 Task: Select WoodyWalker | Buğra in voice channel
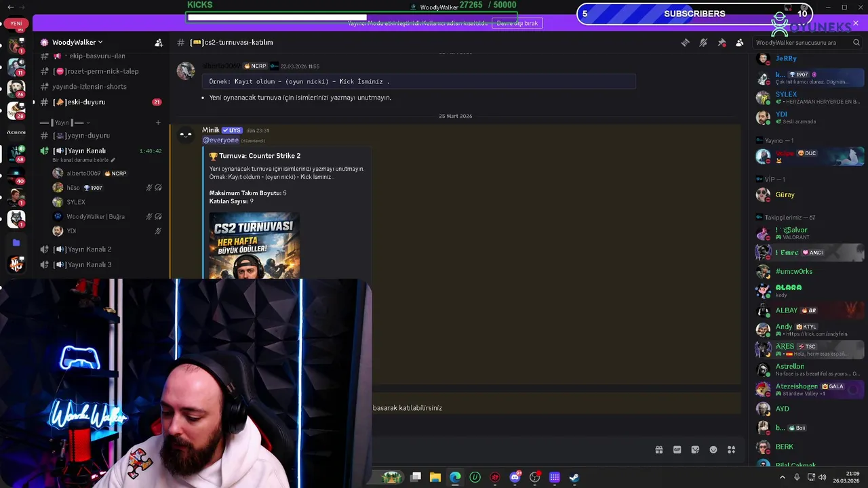point(107,217)
